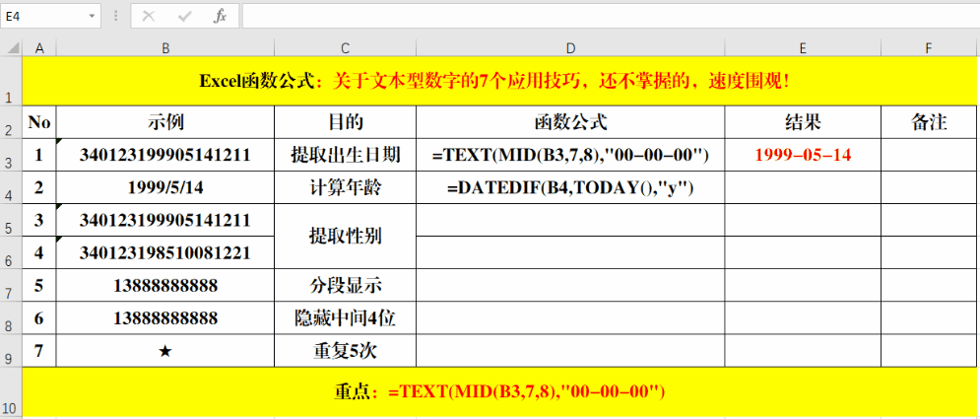Select column D header
980x419 pixels.
[570, 47]
